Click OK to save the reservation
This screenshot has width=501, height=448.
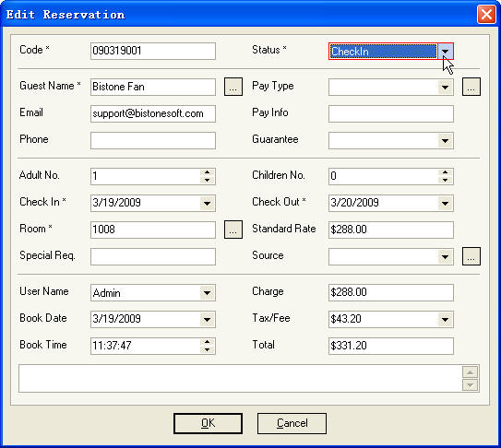coord(208,423)
